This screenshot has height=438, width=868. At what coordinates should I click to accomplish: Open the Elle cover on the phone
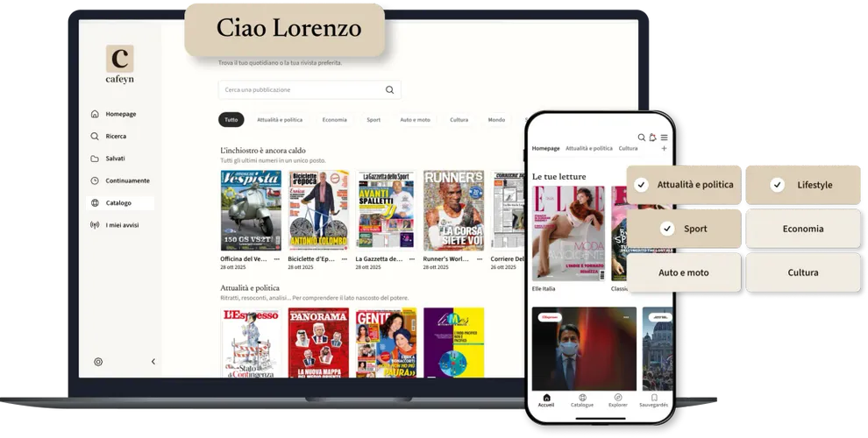tap(568, 233)
